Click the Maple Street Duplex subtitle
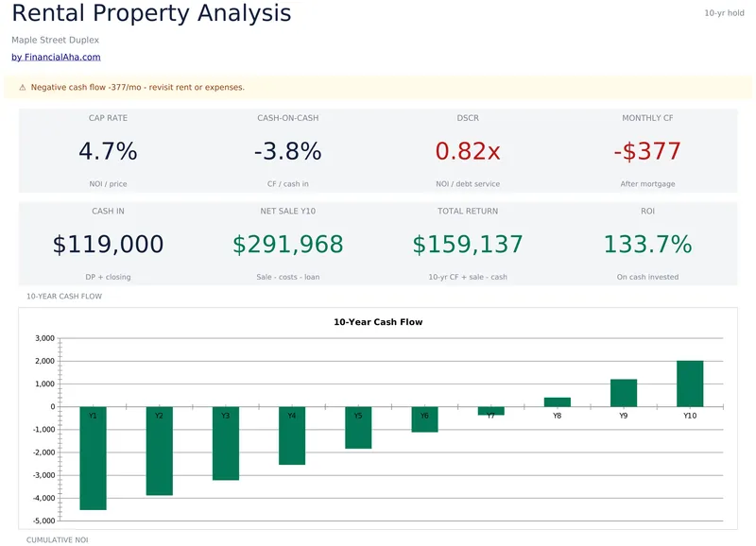This screenshot has height=546, width=756. 56,40
